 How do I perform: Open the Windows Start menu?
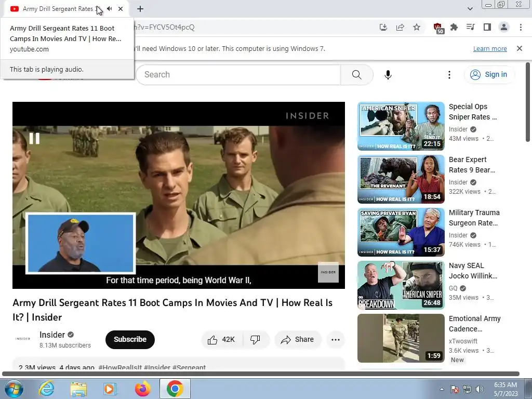click(x=14, y=389)
